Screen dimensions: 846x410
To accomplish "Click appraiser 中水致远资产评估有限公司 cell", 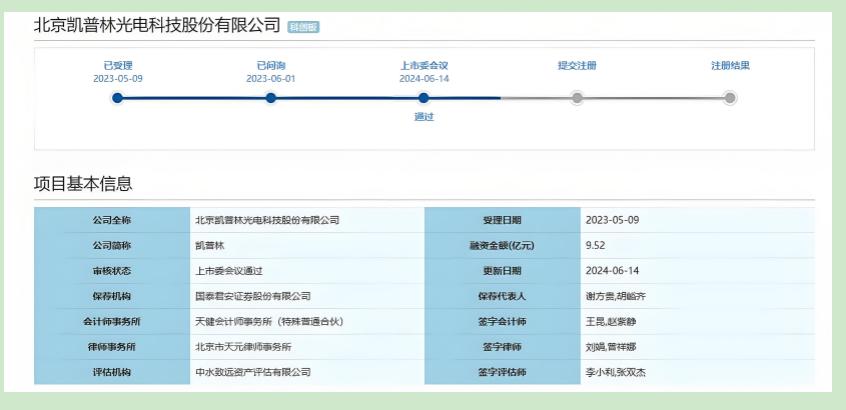I will [x=253, y=372].
